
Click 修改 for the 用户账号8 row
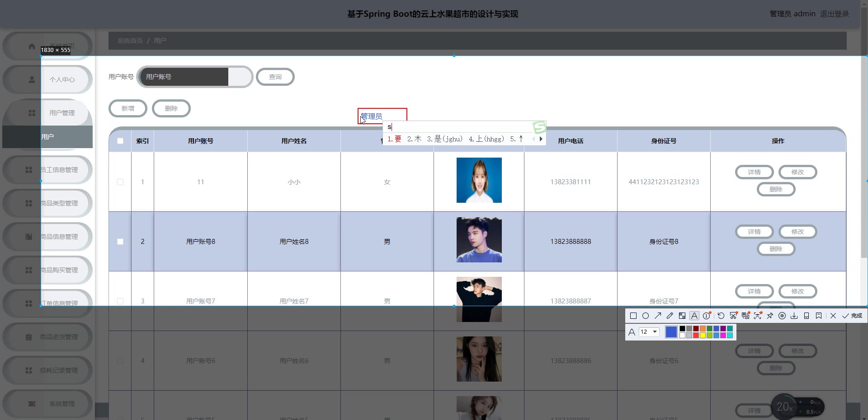[797, 232]
